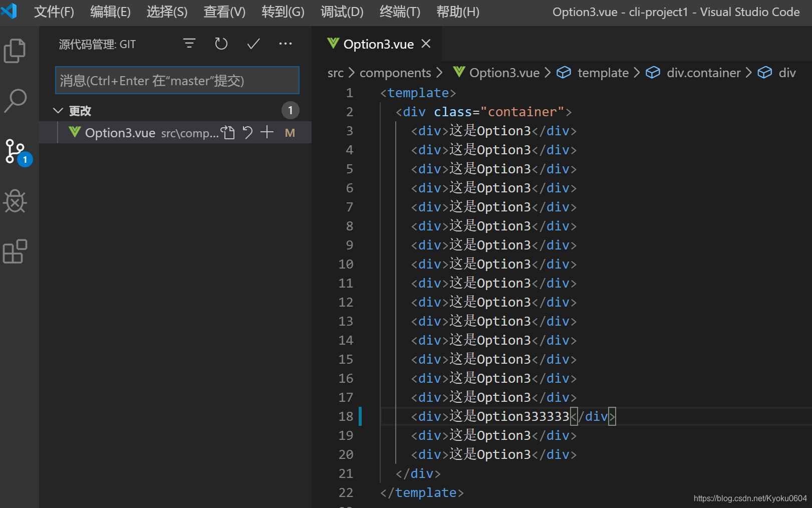Click components breadcrumb segment

(395, 73)
